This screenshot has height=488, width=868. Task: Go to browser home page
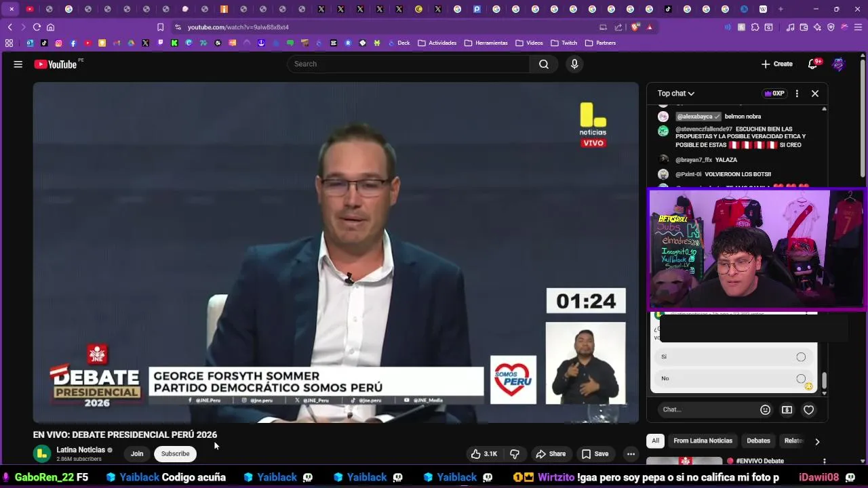(50, 27)
